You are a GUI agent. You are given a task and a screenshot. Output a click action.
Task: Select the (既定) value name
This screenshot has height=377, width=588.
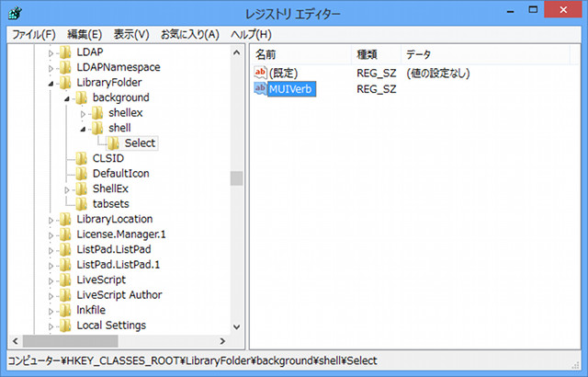tap(283, 73)
